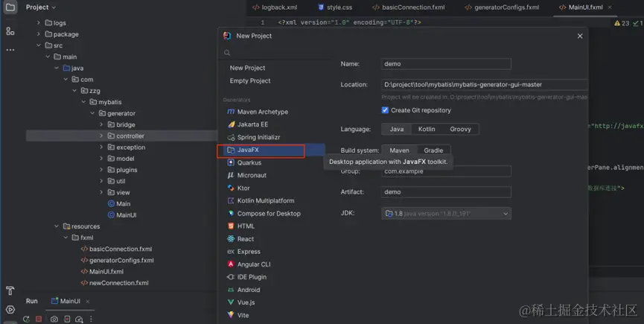
Task: Select Empty Project in dialog list
Action: pyautogui.click(x=250, y=81)
